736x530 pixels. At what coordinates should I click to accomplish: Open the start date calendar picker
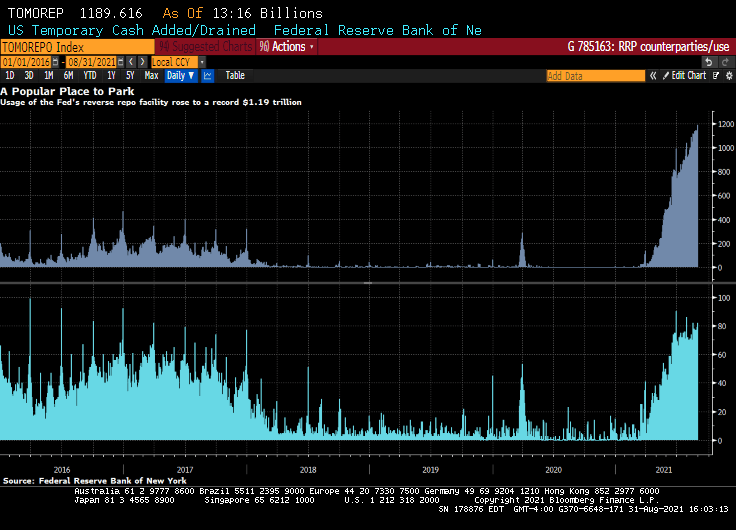[x=54, y=62]
